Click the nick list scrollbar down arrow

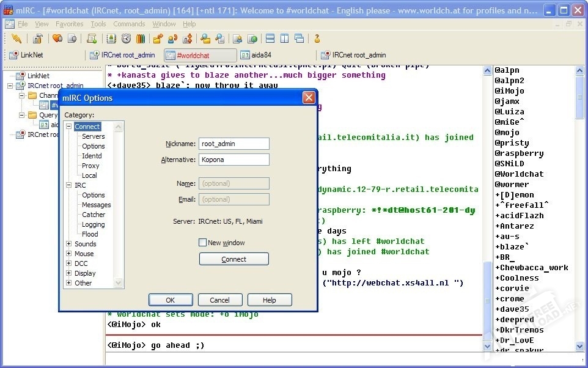[x=580, y=347]
